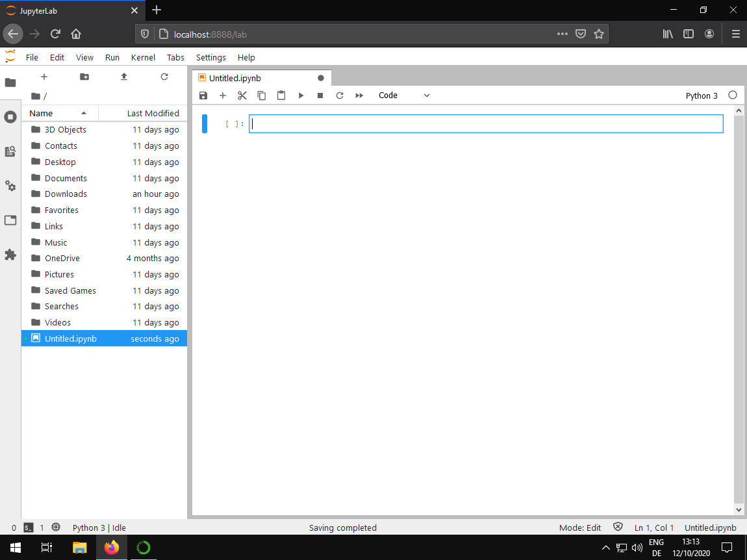Upload files using the upload arrow icon
Viewport: 747px width, 560px height.
(x=124, y=77)
